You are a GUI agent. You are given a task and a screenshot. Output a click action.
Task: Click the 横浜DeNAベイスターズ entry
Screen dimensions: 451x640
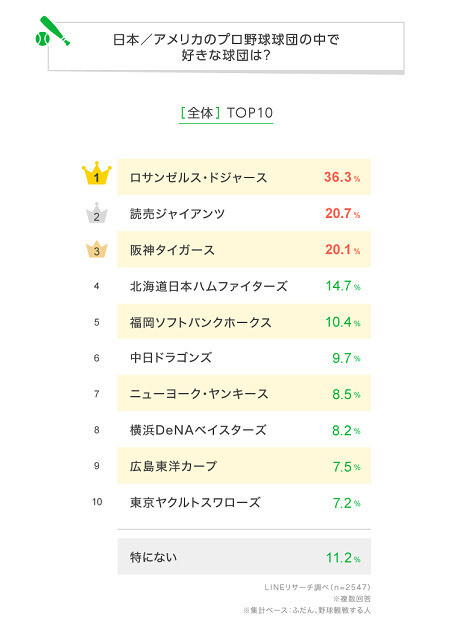point(198,430)
